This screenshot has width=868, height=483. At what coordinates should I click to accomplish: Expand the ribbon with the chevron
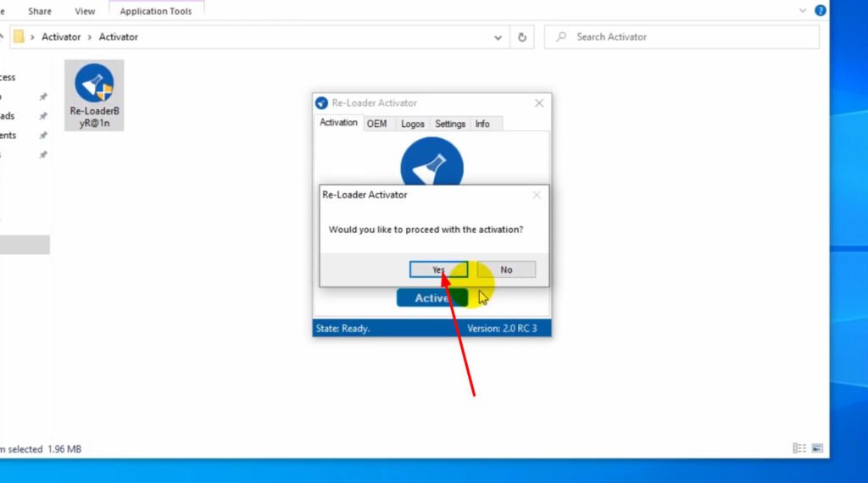coord(802,10)
